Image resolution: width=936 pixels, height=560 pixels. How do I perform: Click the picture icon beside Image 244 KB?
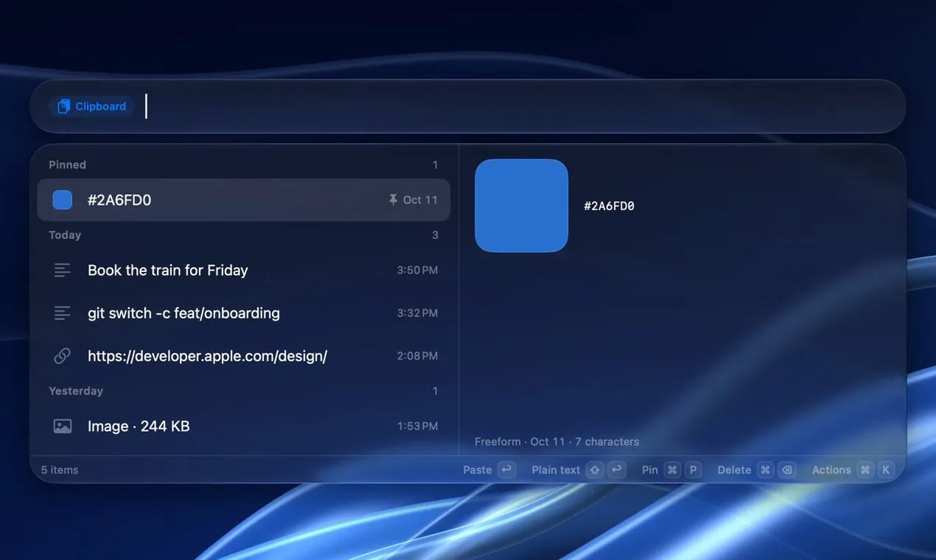tap(63, 426)
